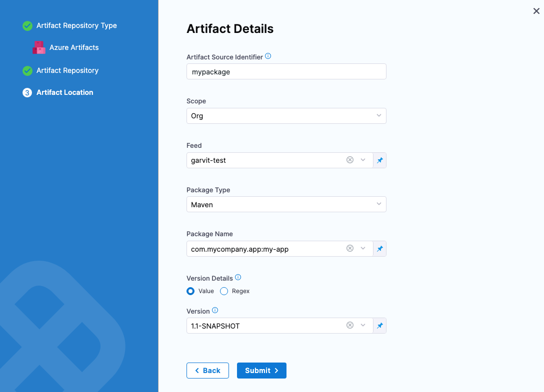
Task: Go to Artifact Repository step
Action: 67,70
